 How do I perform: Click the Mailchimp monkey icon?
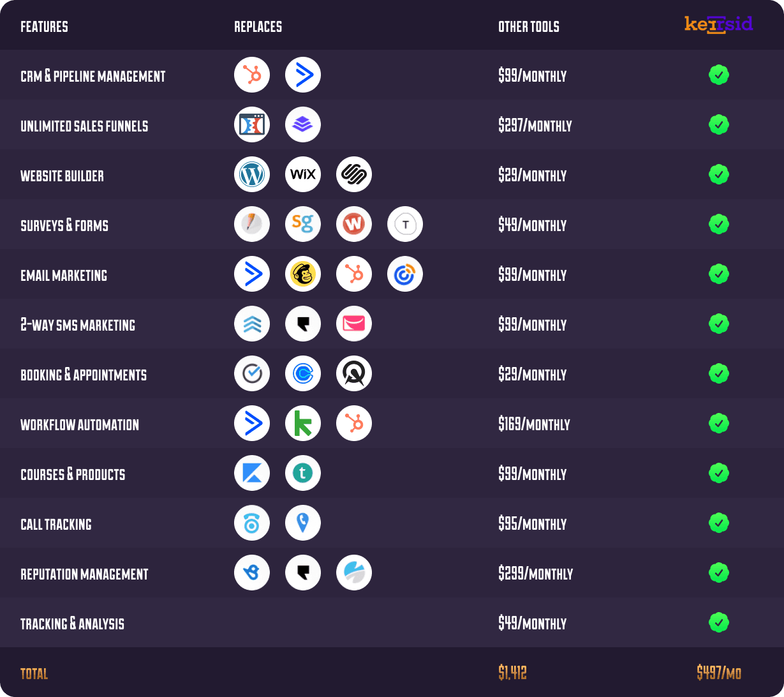[x=303, y=274]
